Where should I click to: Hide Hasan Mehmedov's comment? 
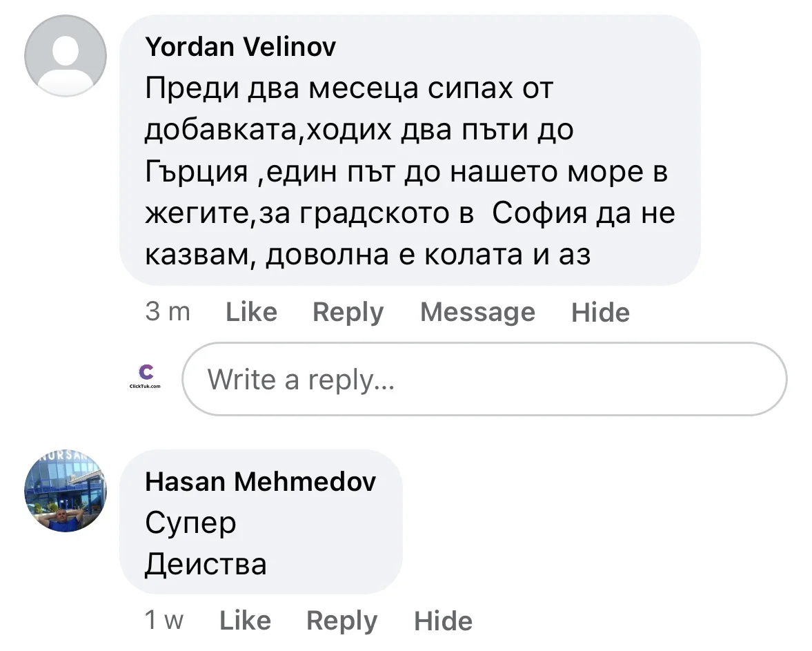tap(443, 620)
